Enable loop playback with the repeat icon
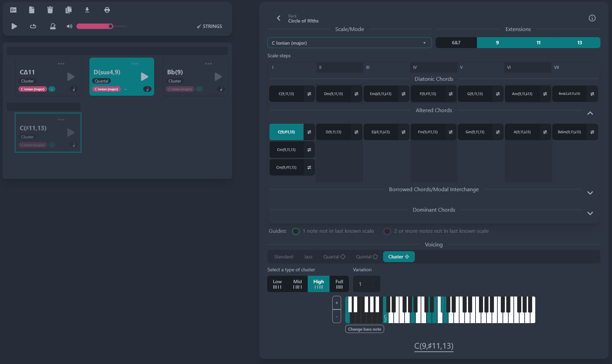 (33, 26)
